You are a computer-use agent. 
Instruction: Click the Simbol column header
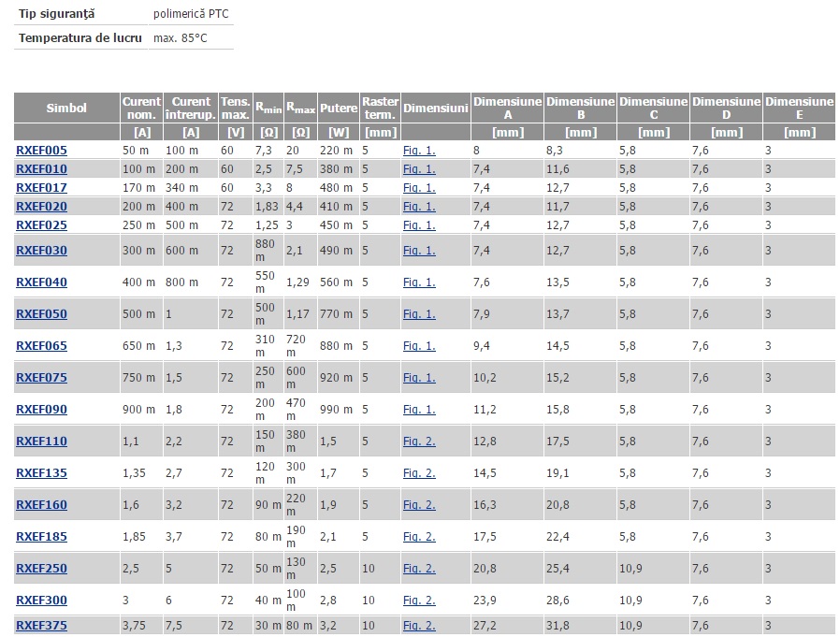coord(66,109)
